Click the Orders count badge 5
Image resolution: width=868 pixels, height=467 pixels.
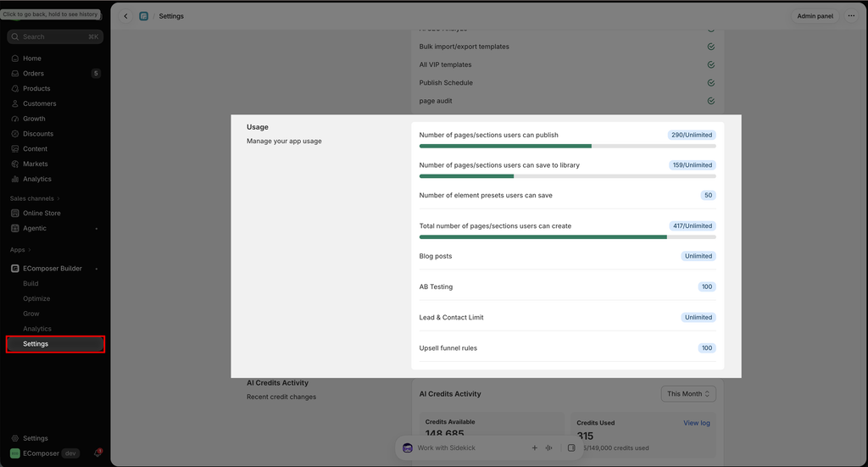[96, 73]
